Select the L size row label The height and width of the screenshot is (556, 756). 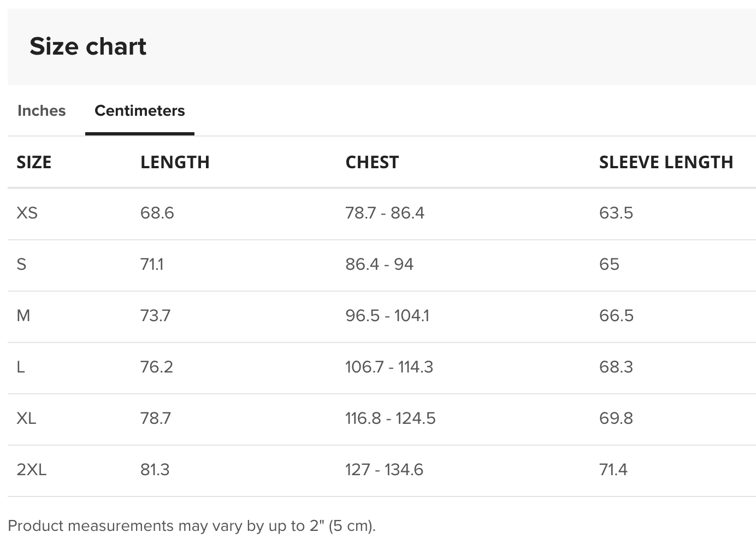pos(21,367)
